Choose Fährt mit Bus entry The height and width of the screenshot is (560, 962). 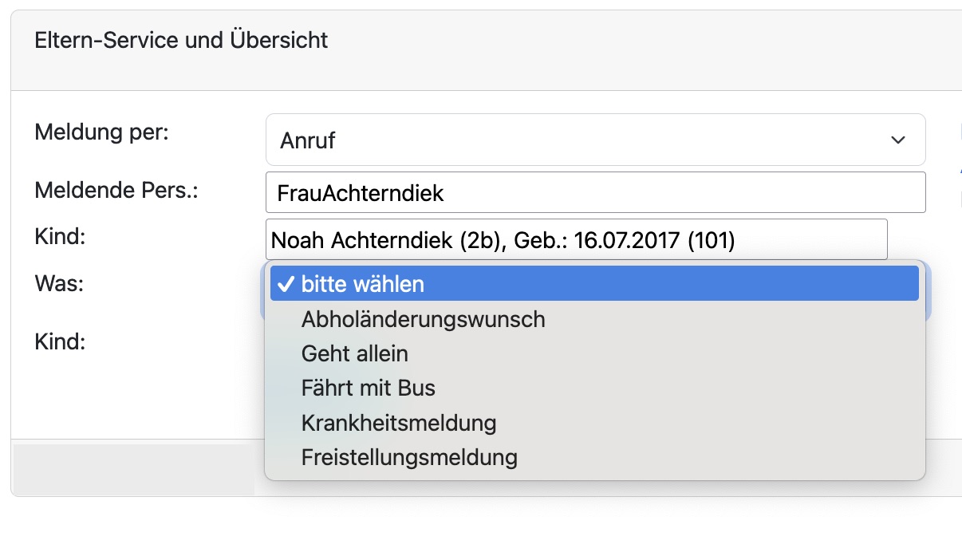pos(368,388)
